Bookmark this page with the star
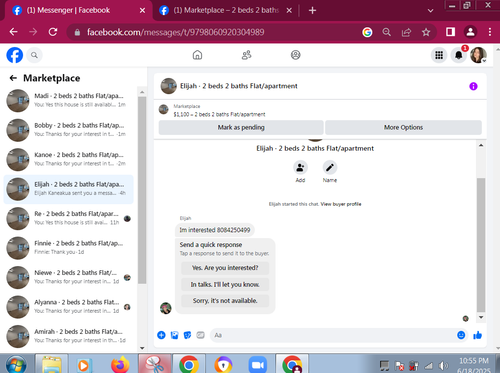This screenshot has height=373, width=500. pos(426,32)
